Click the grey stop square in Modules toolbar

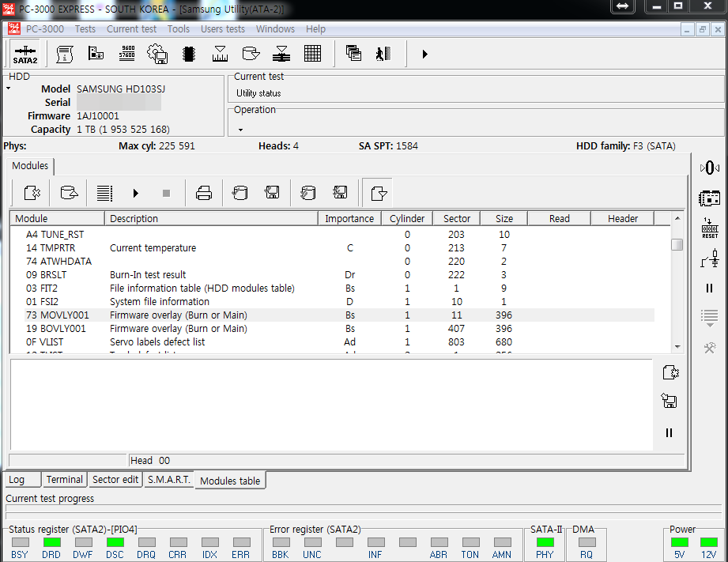coord(166,193)
